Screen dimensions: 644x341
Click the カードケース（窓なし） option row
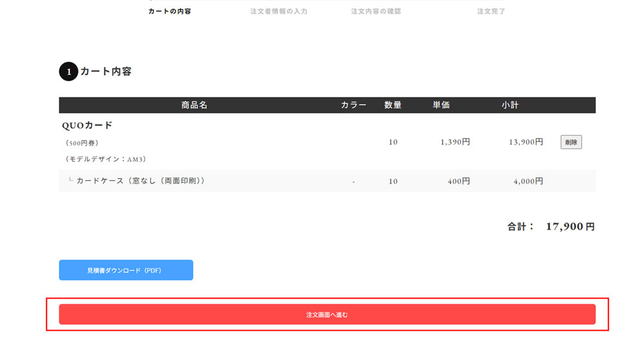(x=140, y=181)
